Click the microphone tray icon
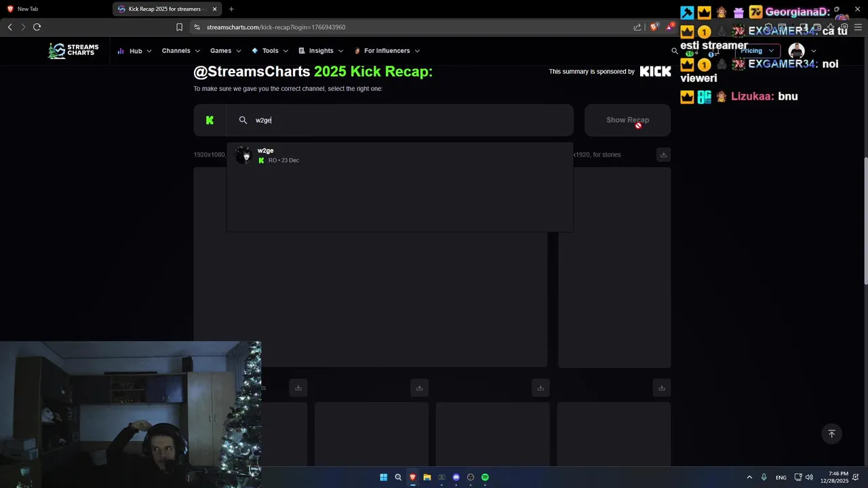 [x=764, y=477]
